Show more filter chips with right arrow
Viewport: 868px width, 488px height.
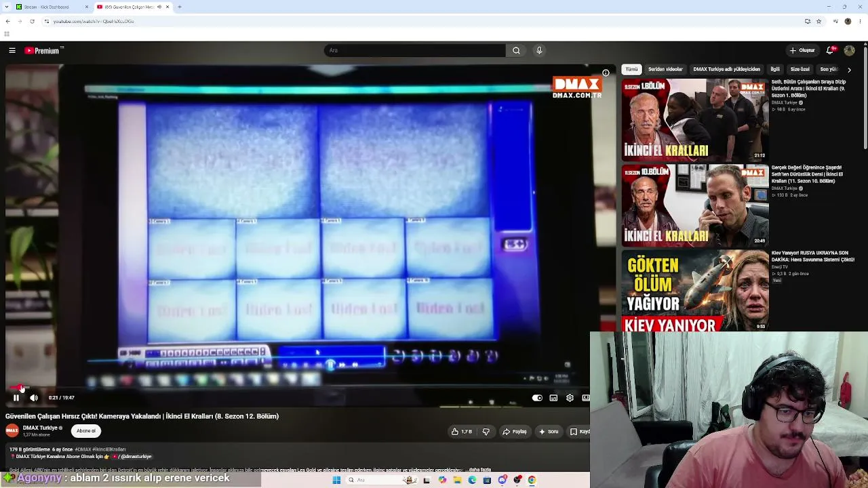[x=849, y=70]
